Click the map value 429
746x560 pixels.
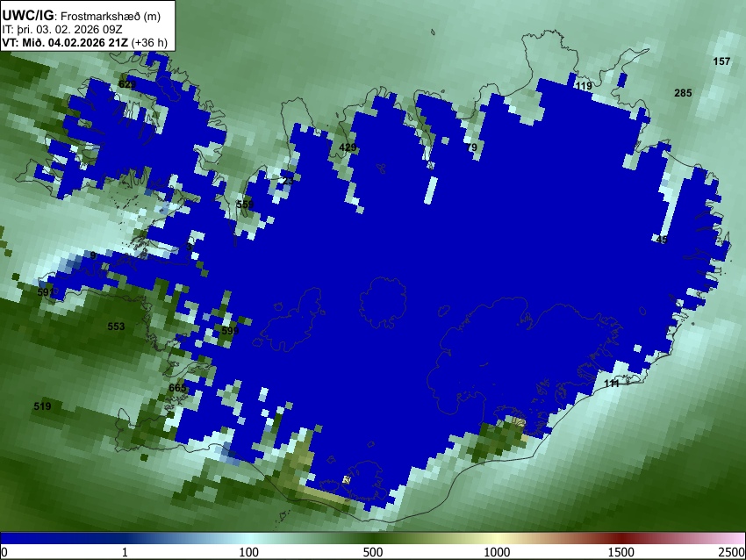click(348, 147)
